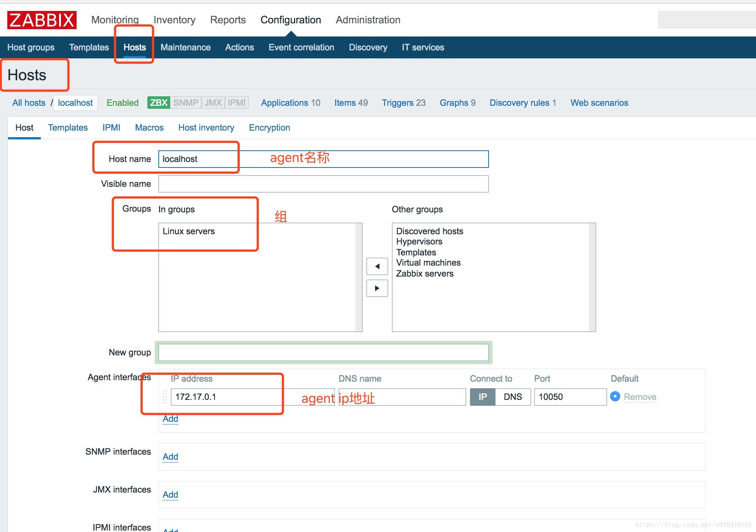This screenshot has height=532, width=756.
Task: Select the Default radio for agent interface
Action: point(615,396)
